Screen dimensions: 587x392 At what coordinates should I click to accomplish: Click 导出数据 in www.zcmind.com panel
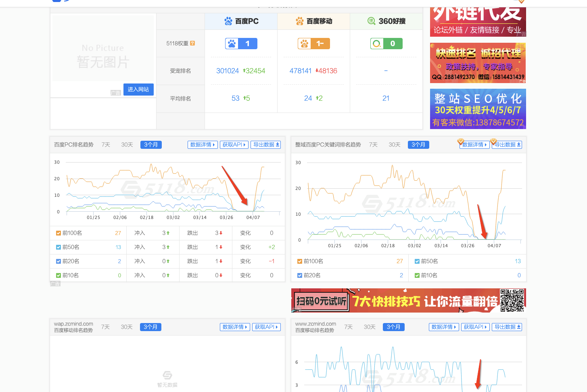coord(507,327)
